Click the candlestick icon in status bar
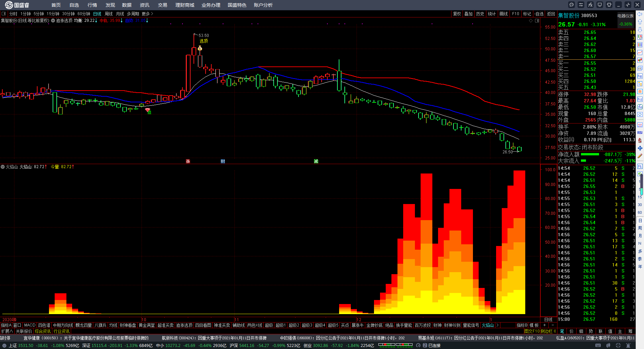 (608, 345)
